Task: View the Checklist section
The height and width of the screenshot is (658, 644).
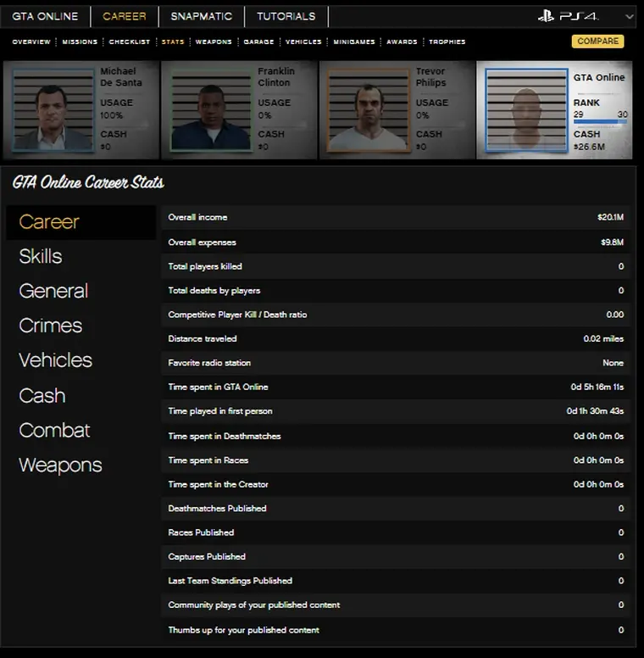Action: coord(131,42)
